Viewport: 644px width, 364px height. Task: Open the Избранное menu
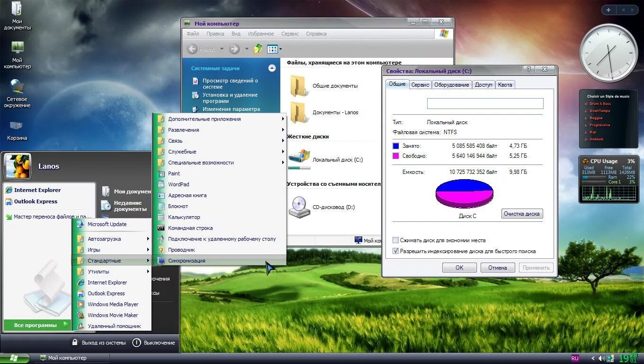click(261, 34)
